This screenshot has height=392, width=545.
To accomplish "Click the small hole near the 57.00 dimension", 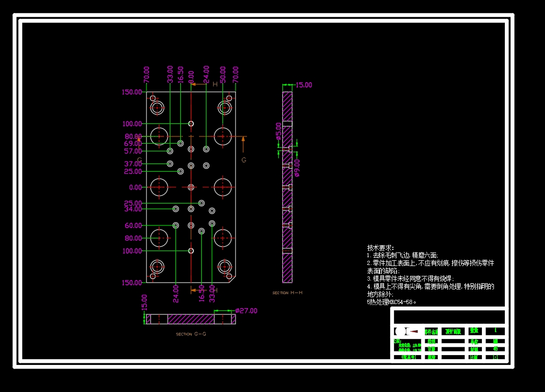I will point(170,150).
